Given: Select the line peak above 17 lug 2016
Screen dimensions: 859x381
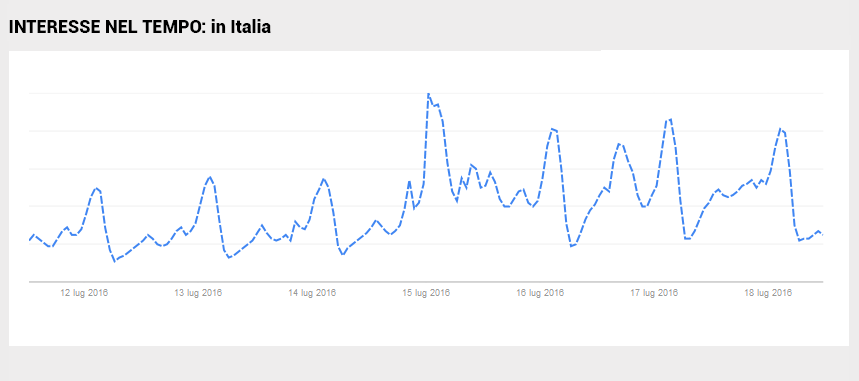Looking at the screenshot, I should pos(670,120).
